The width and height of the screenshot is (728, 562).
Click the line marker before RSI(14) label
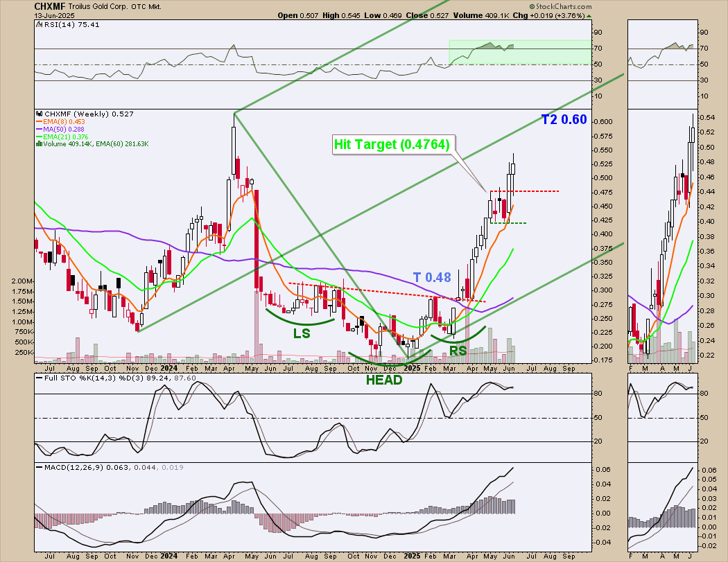coord(40,24)
